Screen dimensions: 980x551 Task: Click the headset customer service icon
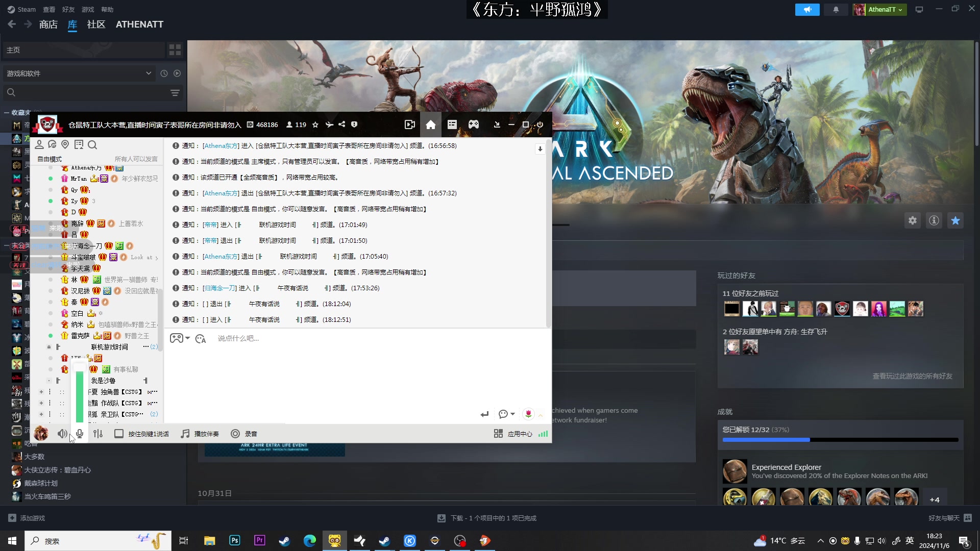(x=52, y=145)
